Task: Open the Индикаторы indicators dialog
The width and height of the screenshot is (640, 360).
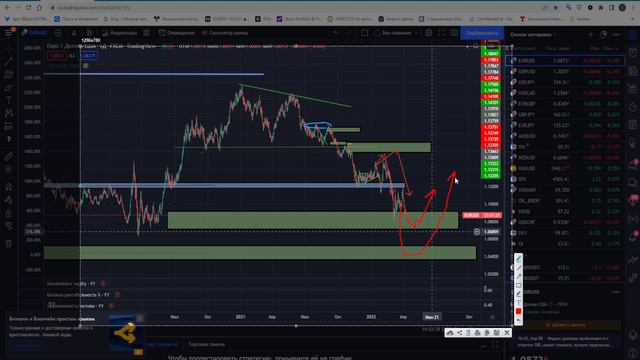Action: coord(120,33)
